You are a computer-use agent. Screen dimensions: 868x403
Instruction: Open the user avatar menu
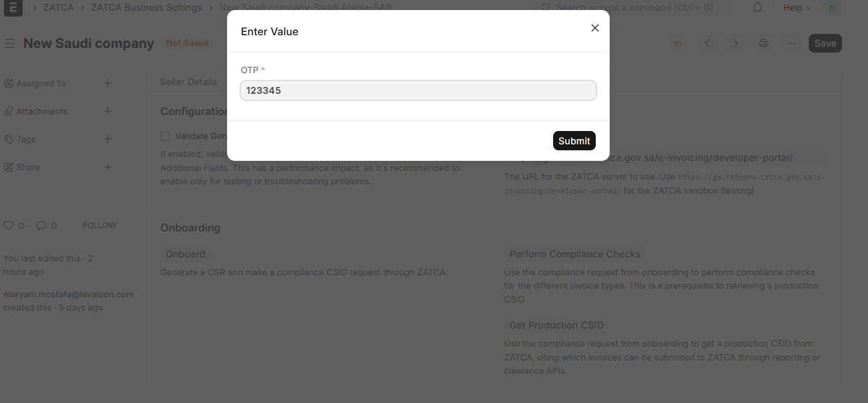pyautogui.click(x=831, y=8)
